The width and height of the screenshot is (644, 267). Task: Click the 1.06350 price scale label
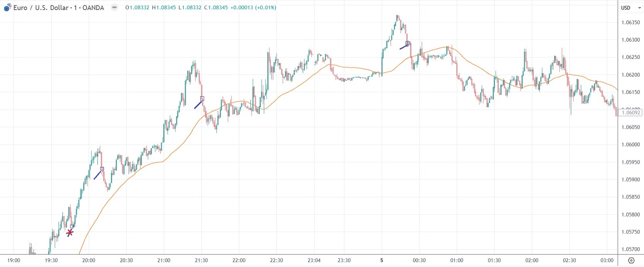pyautogui.click(x=631, y=22)
